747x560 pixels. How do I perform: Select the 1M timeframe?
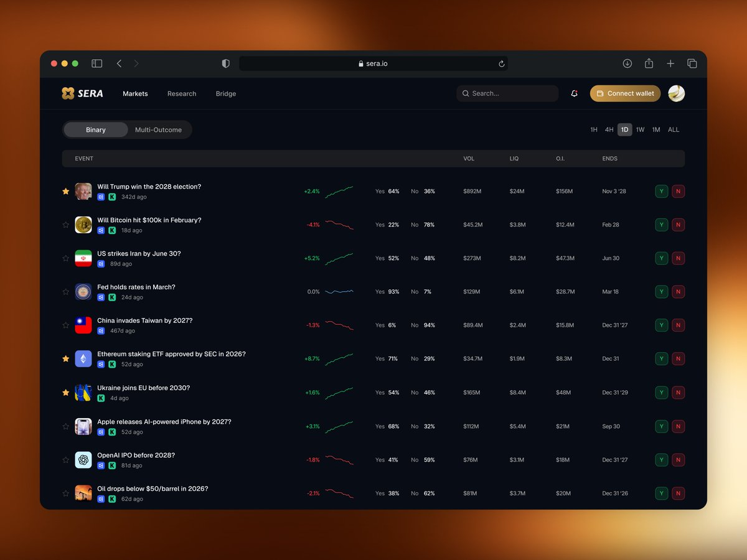[656, 130]
